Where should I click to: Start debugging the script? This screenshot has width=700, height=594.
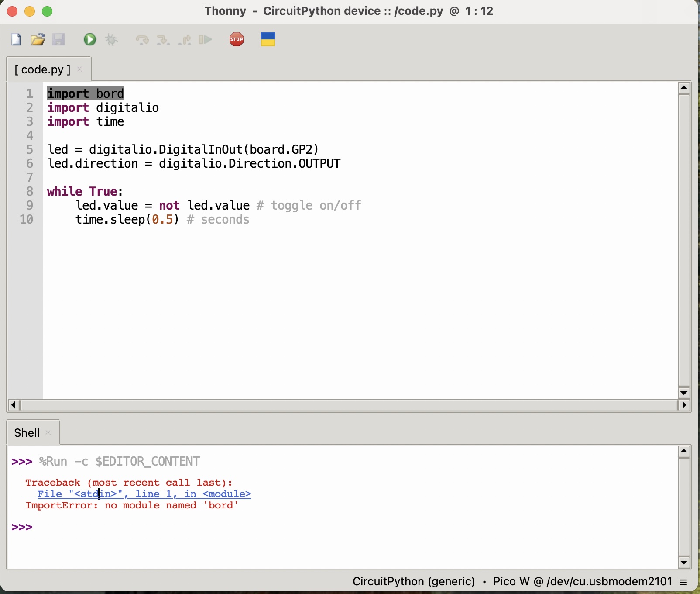111,39
